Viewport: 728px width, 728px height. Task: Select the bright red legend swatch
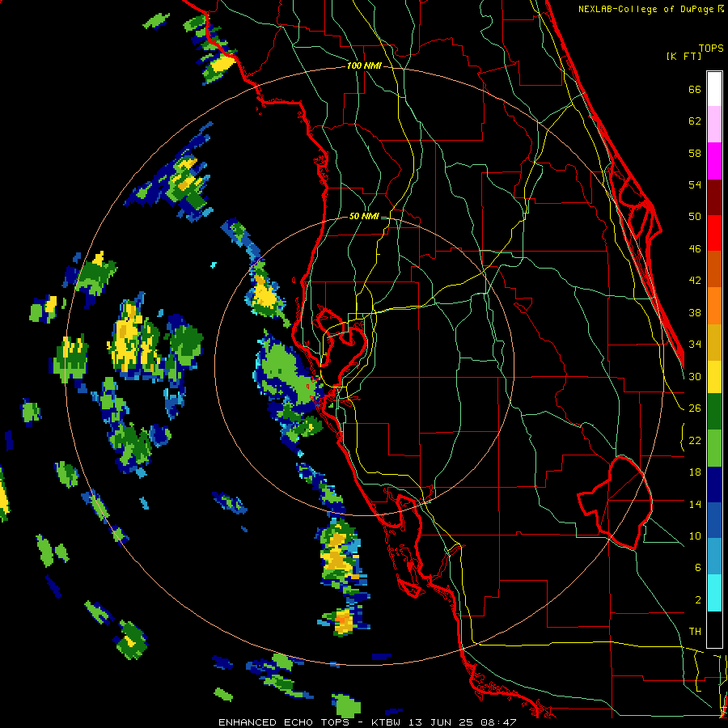click(714, 233)
